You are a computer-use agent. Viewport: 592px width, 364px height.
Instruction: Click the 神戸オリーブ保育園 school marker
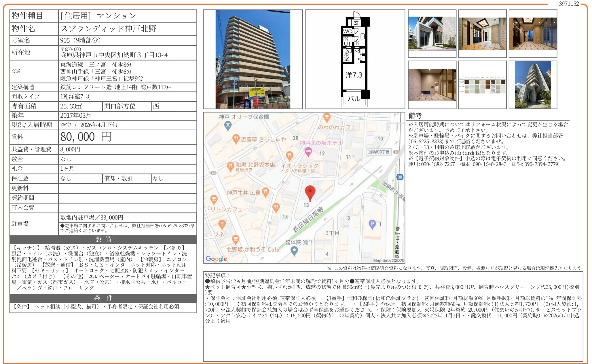(228, 125)
